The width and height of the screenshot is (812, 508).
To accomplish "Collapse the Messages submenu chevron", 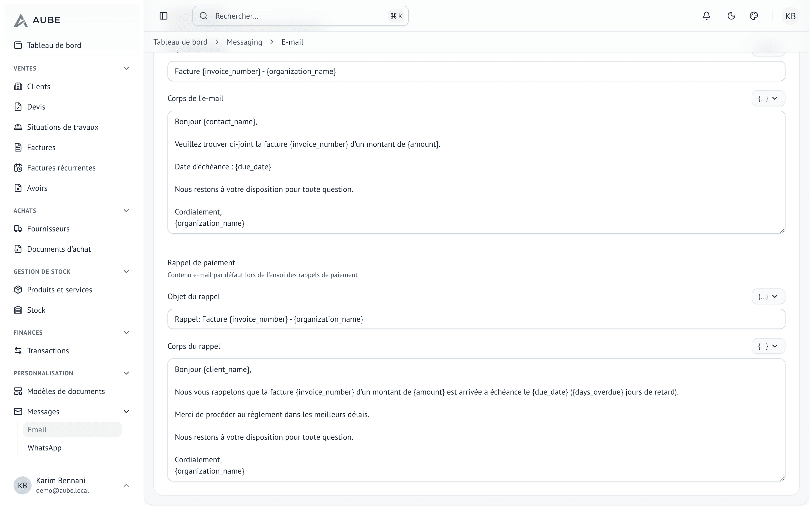I will tap(126, 411).
